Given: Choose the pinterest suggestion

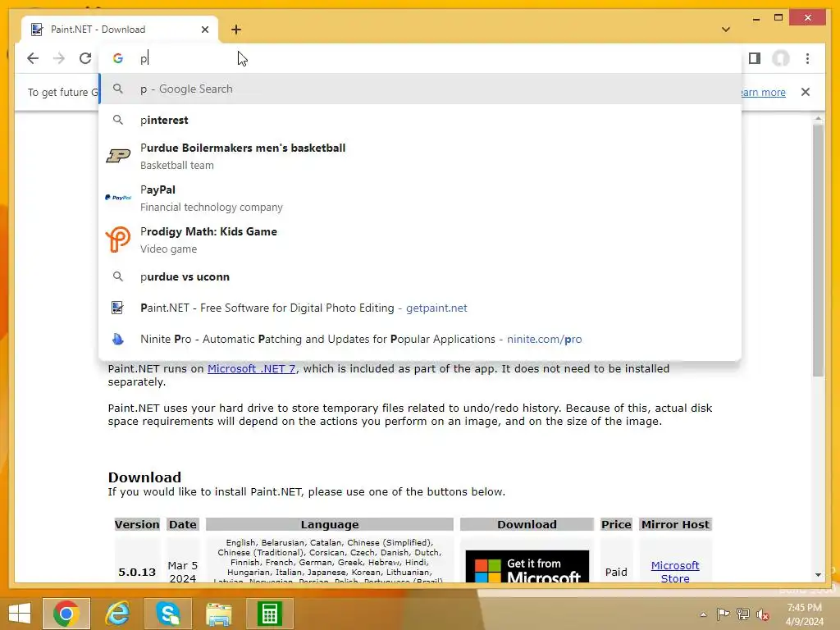Looking at the screenshot, I should [420, 120].
